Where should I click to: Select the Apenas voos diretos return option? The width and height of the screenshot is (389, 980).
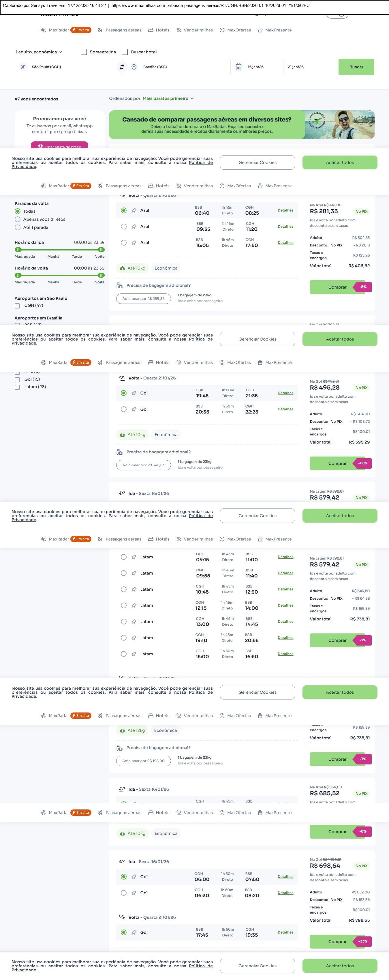click(x=18, y=220)
